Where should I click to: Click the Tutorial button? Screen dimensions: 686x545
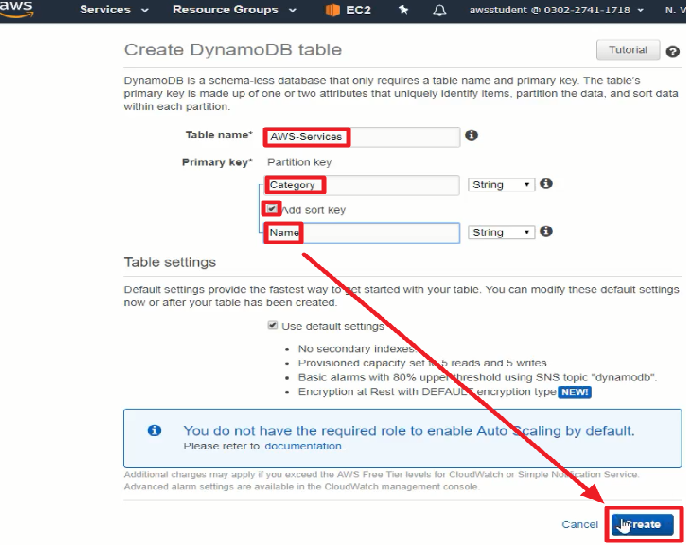pos(628,50)
